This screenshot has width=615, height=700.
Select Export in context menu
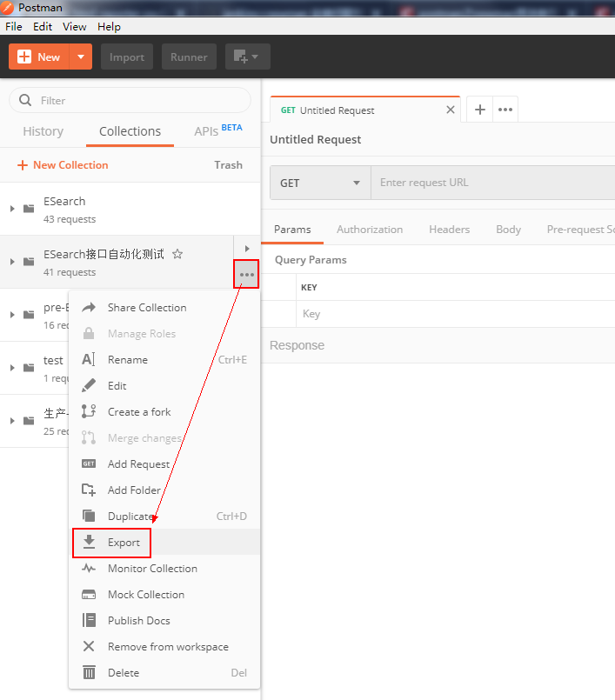tap(164, 543)
